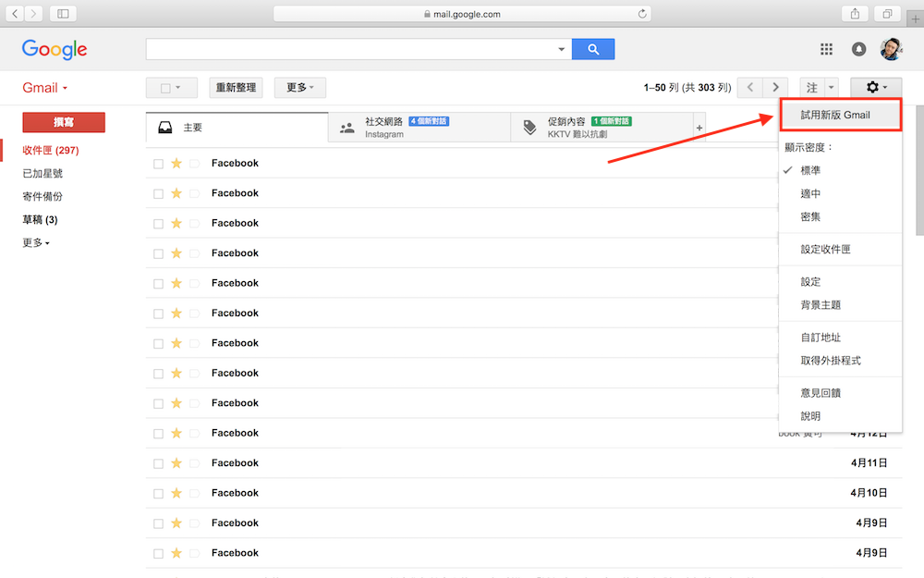Click Safari forward button
The image size is (924, 578).
tap(33, 14)
